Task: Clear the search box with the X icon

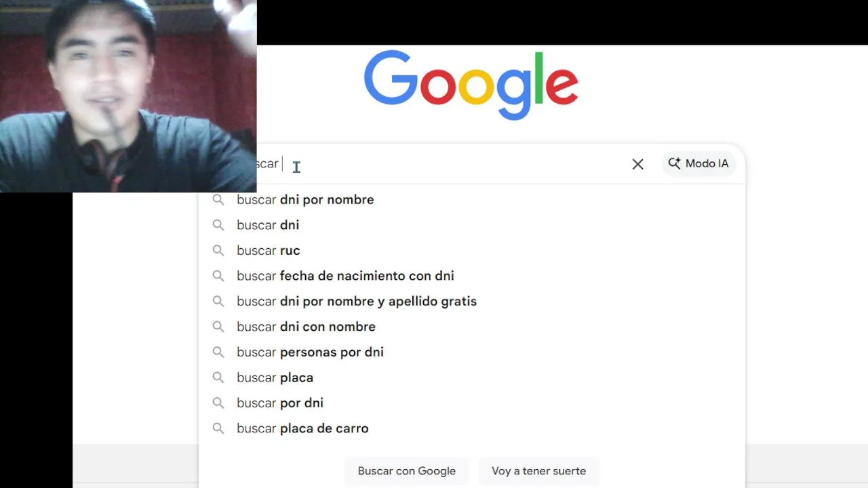Action: 637,164
